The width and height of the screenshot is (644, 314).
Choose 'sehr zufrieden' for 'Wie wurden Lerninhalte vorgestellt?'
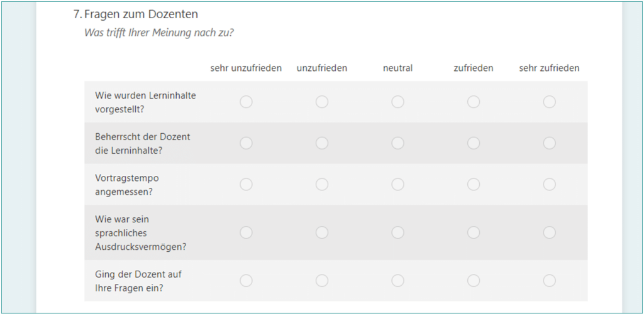click(550, 102)
